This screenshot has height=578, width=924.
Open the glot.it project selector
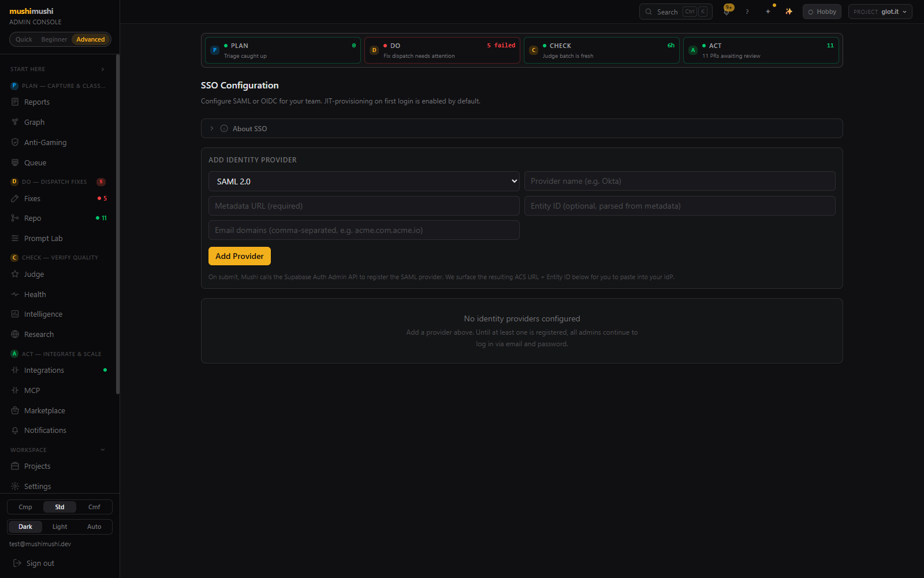(x=880, y=12)
